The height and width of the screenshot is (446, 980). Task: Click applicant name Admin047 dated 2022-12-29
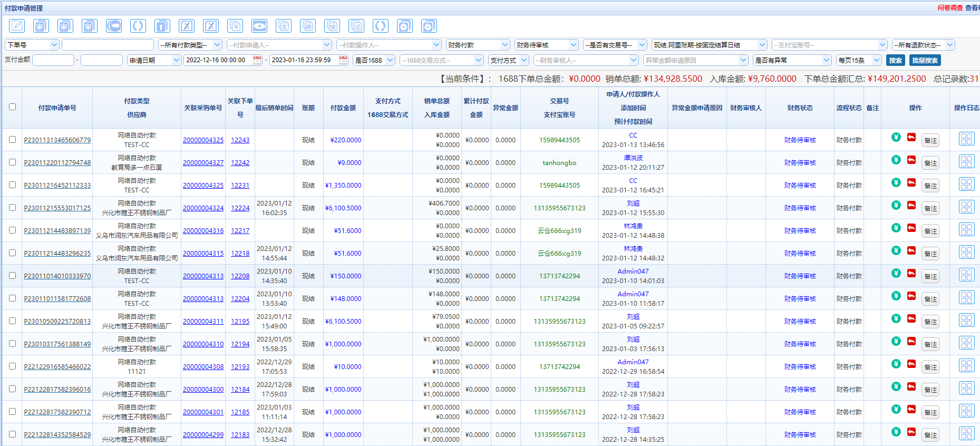(x=633, y=362)
